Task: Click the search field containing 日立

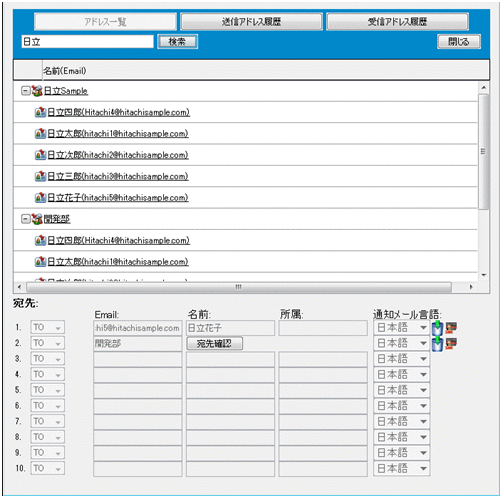Action: point(88,42)
